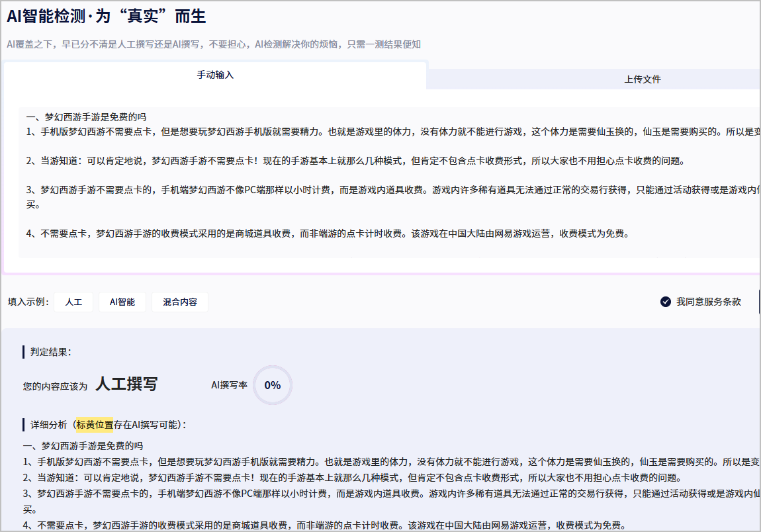This screenshot has height=532, width=761.
Task: Click the 人工撰写 result text
Action: (x=126, y=384)
